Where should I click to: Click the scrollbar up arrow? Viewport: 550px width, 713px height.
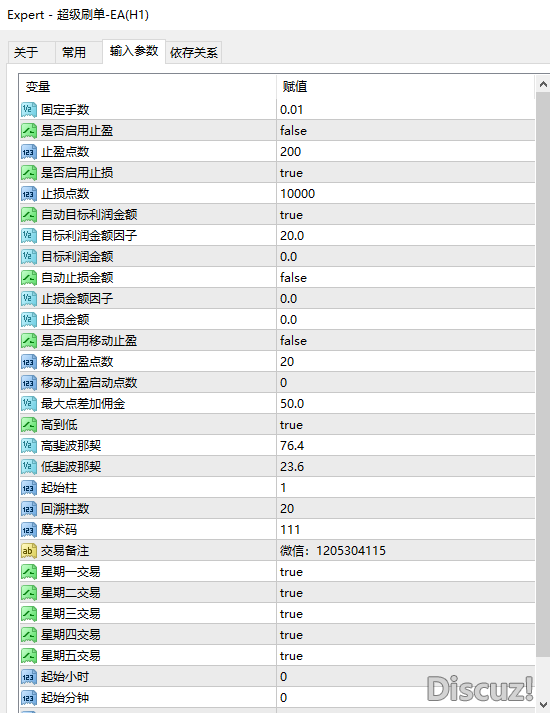(x=543, y=84)
